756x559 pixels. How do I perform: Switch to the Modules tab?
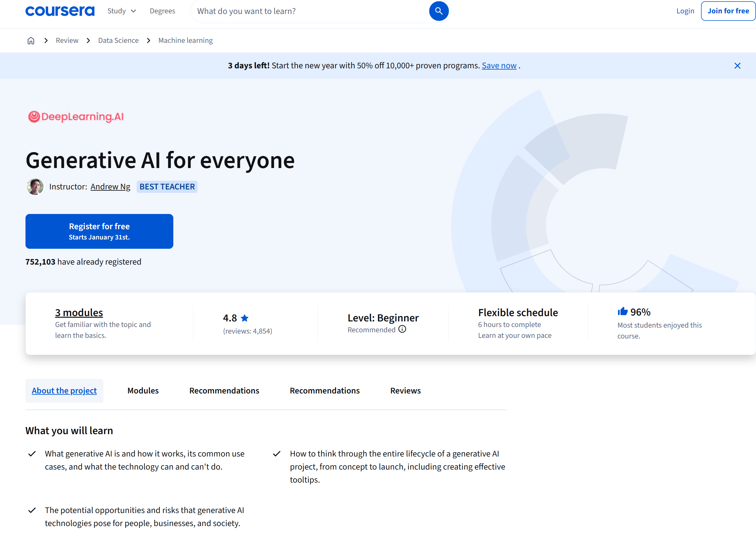tap(143, 391)
